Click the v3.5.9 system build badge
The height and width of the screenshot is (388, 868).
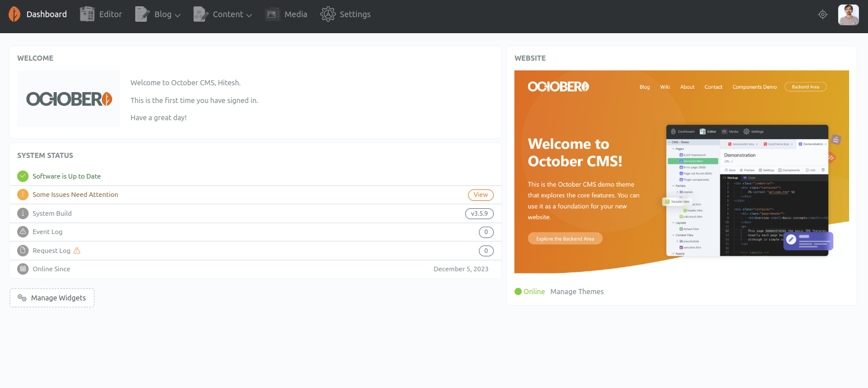coord(479,213)
